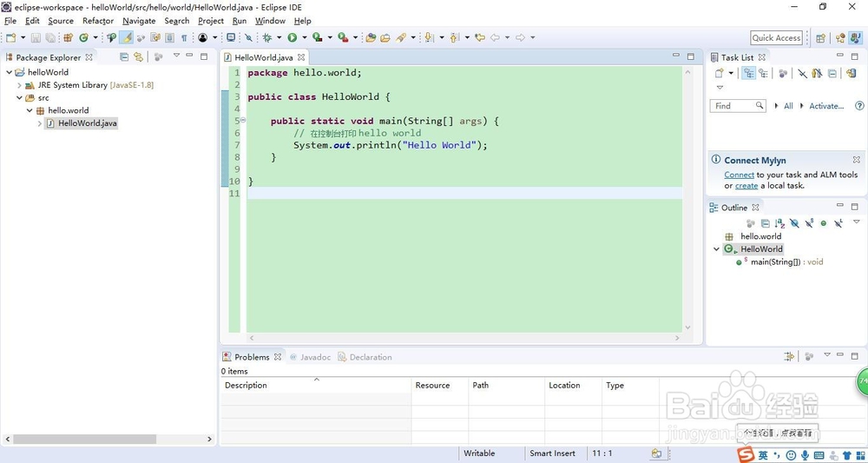Open Package Explorer view menu triangle
The height and width of the screenshot is (463, 868).
pos(176,56)
